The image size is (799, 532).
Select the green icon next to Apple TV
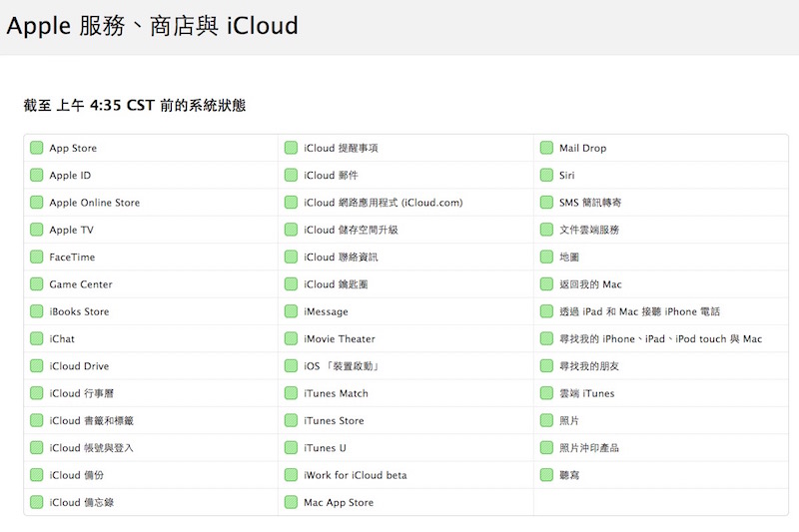36,230
